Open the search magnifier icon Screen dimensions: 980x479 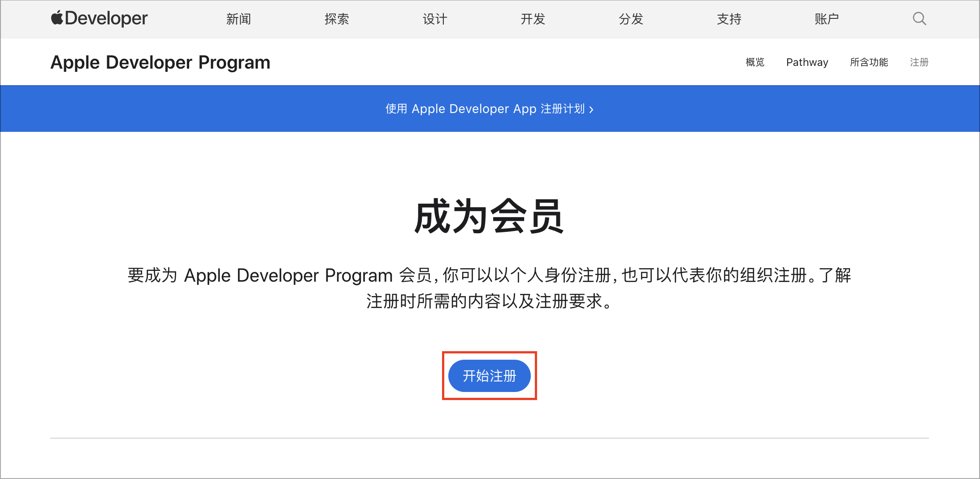coord(919,19)
